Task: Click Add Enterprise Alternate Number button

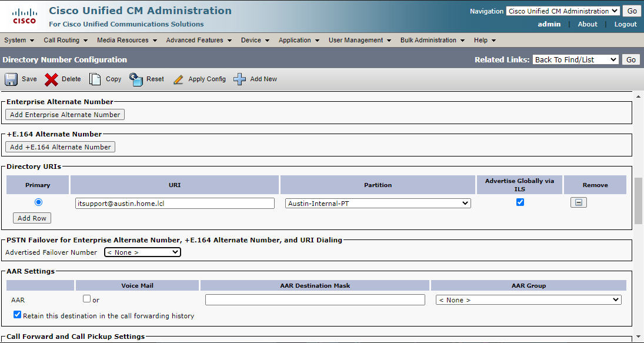Action: [65, 115]
